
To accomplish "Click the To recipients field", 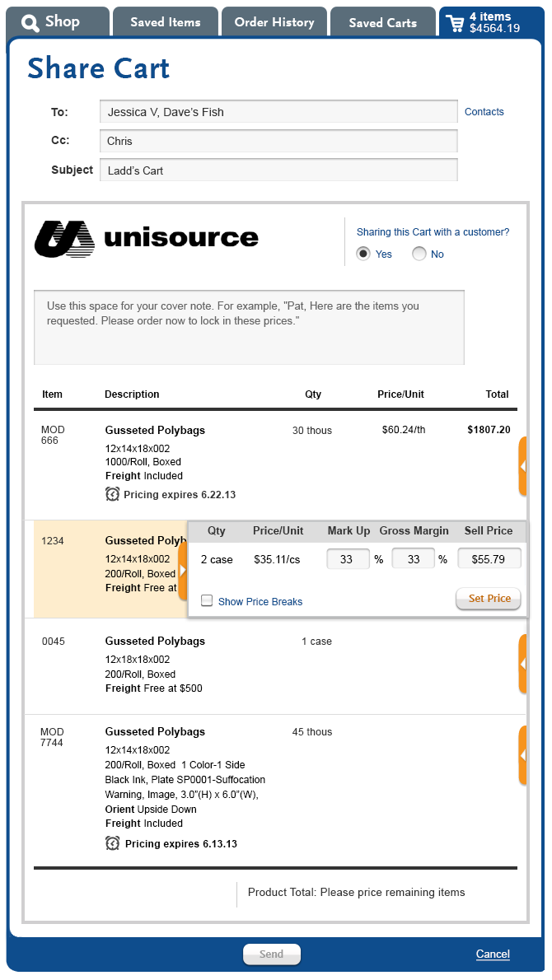I will (x=278, y=112).
